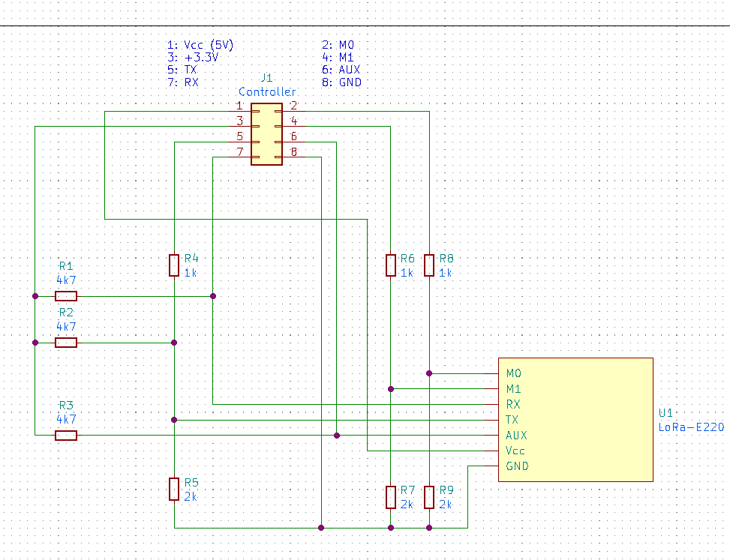Click the '1k' value of R6
Viewport: 730px width, 560px height.
[407, 273]
